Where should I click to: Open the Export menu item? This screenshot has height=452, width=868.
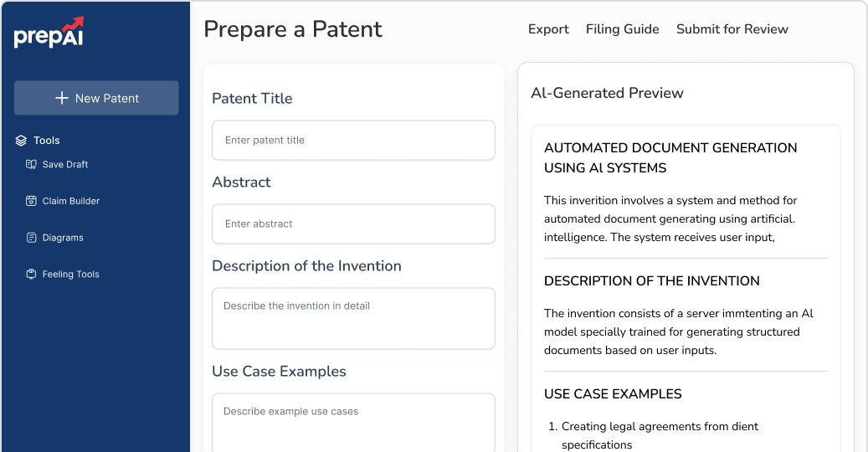point(548,29)
